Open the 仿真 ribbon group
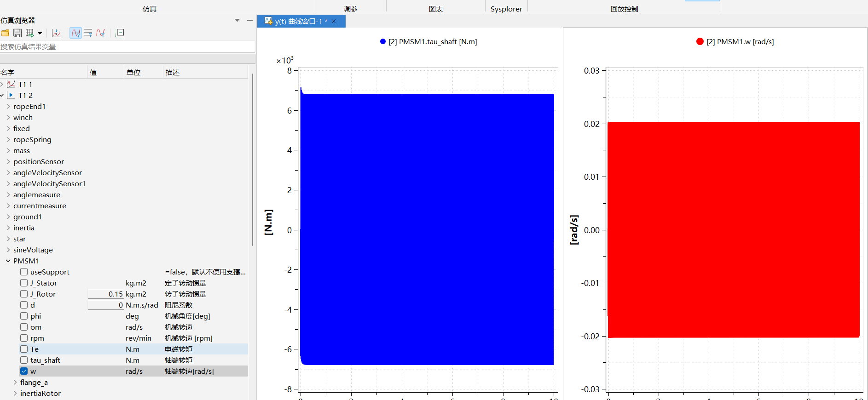The width and height of the screenshot is (868, 400). point(150,9)
